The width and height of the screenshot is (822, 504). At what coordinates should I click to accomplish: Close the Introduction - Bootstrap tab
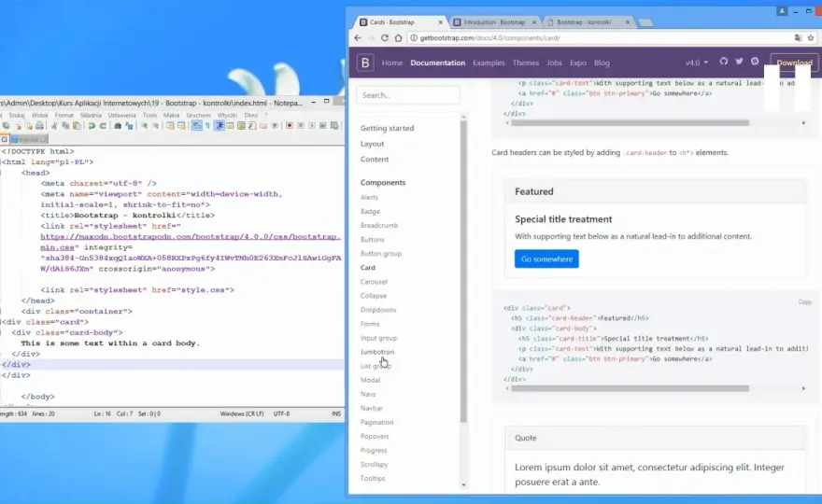point(534,22)
